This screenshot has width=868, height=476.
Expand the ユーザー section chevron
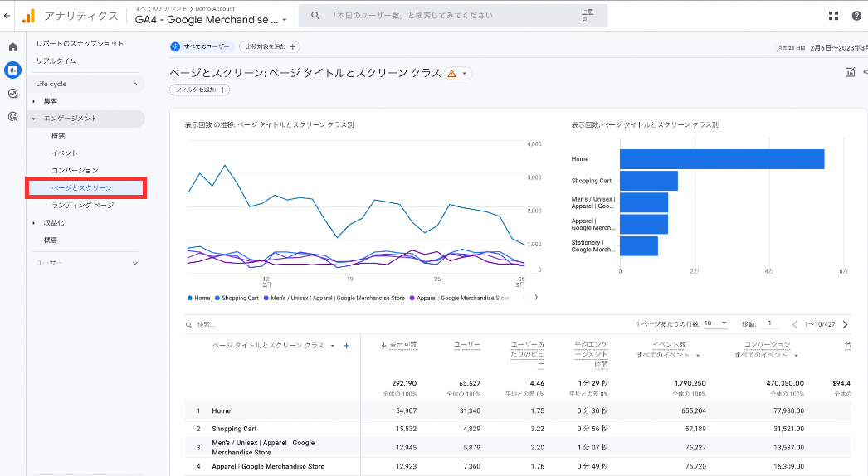click(x=135, y=263)
